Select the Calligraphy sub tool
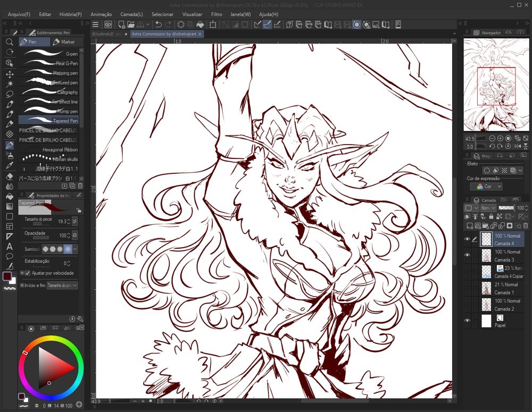Viewport: 532px width, 412px height. click(x=49, y=92)
